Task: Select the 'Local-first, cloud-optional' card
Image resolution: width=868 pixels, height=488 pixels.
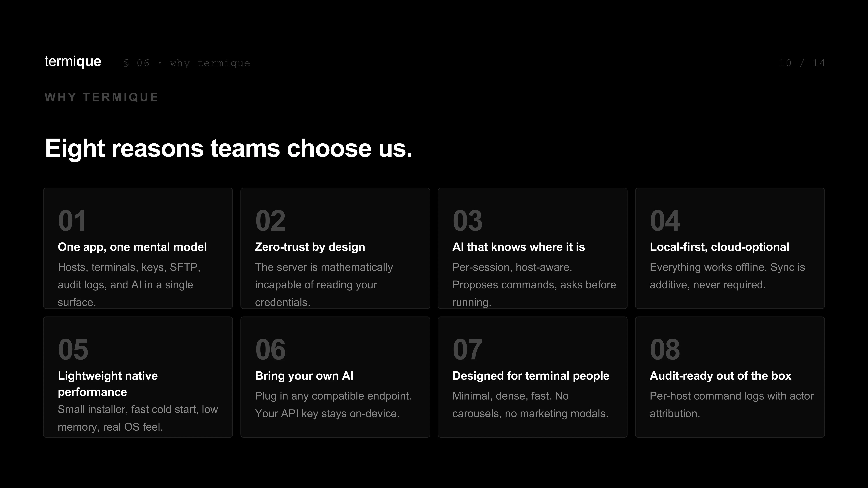Action: click(x=730, y=248)
